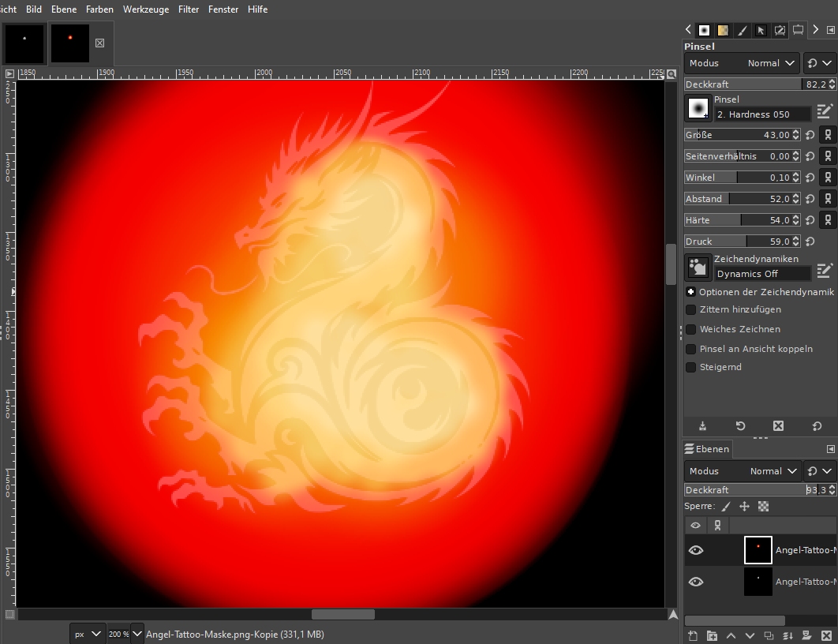Link Winkel to brush defaults

coord(828,178)
